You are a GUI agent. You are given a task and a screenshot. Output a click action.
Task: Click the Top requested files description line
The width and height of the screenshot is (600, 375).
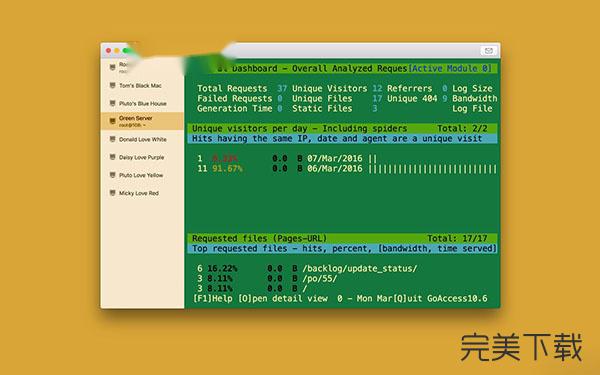[344, 248]
